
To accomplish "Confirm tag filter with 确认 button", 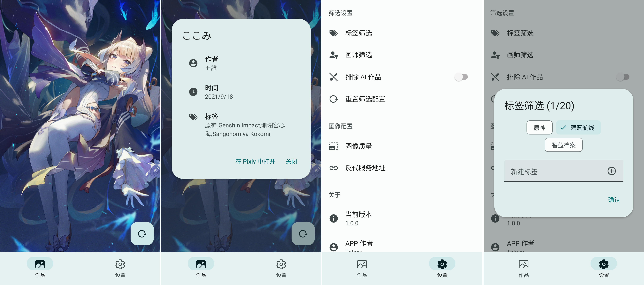I will 614,200.
